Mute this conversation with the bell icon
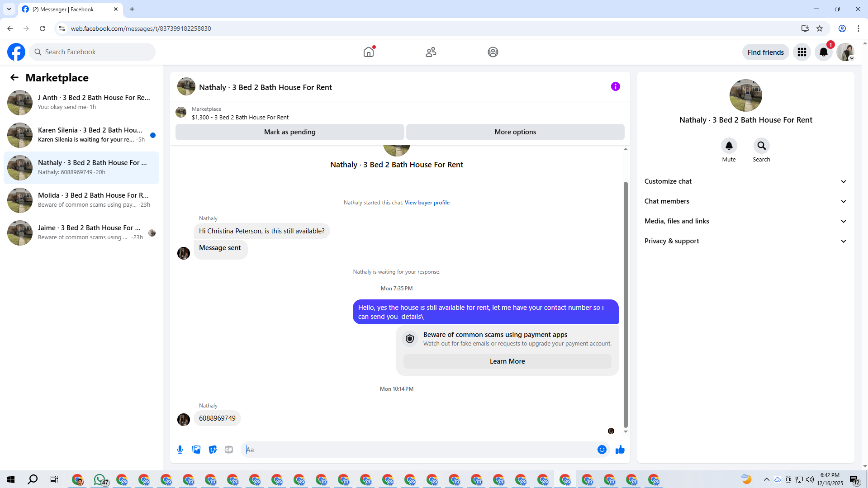 729,146
